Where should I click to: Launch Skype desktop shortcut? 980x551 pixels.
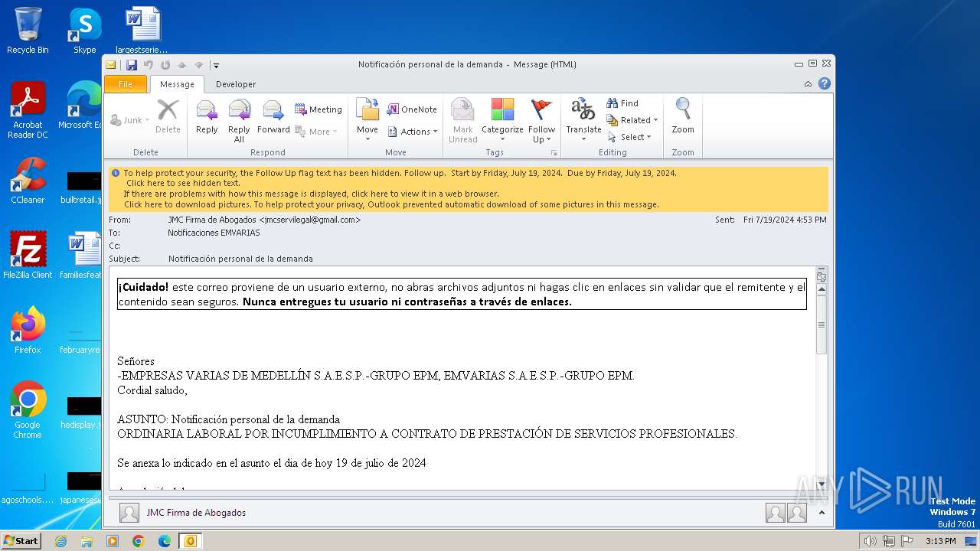pos(85,31)
